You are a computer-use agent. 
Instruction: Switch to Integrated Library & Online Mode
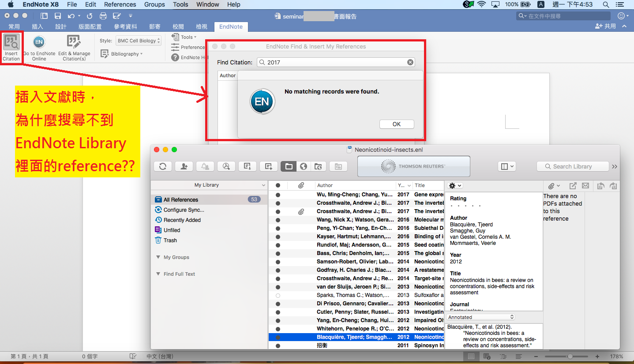tap(318, 166)
